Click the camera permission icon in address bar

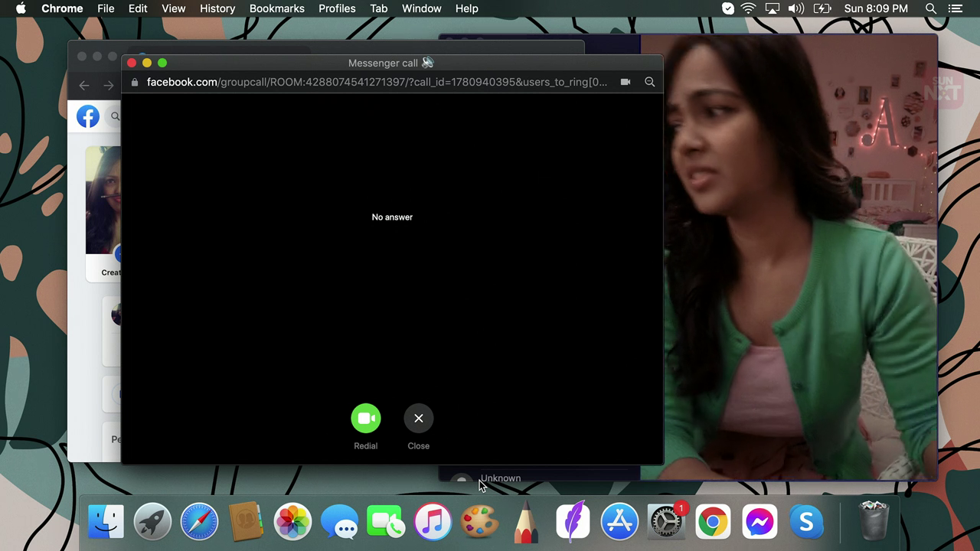(x=626, y=82)
